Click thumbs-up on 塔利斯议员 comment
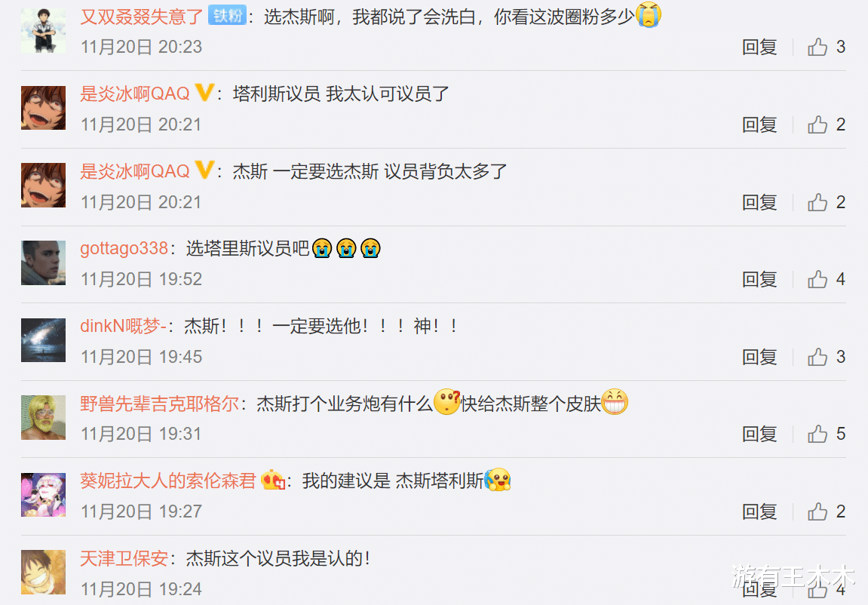This screenshot has width=868, height=605. [817, 124]
